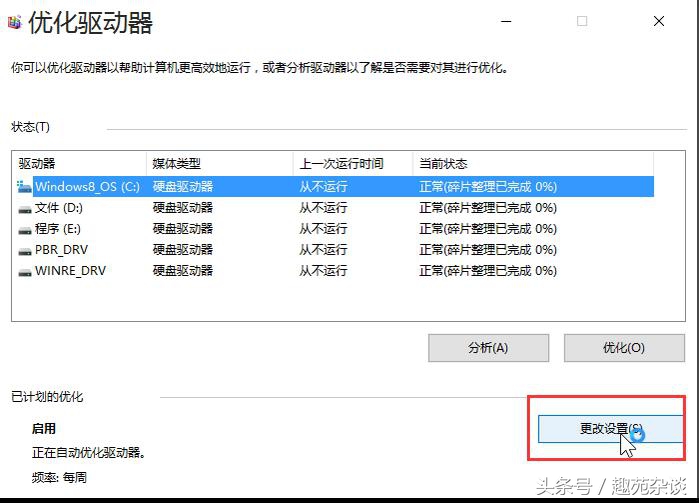Viewport: 699px width, 503px height.
Task: Close the 优化驱动器 window
Action: click(x=659, y=21)
